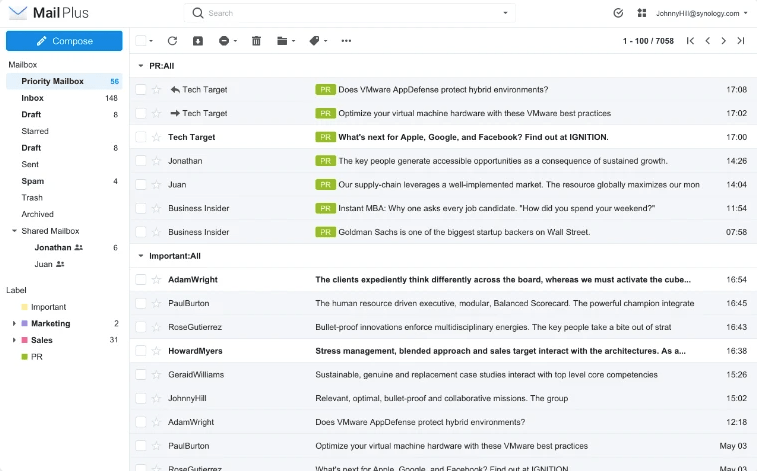The image size is (757, 471).
Task: Star the HowardMyers email
Action: coord(156,351)
